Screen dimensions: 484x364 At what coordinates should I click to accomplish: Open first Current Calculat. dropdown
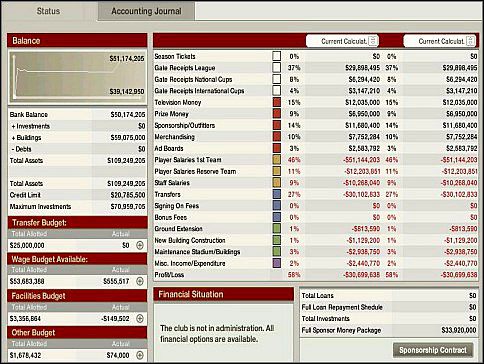click(342, 41)
